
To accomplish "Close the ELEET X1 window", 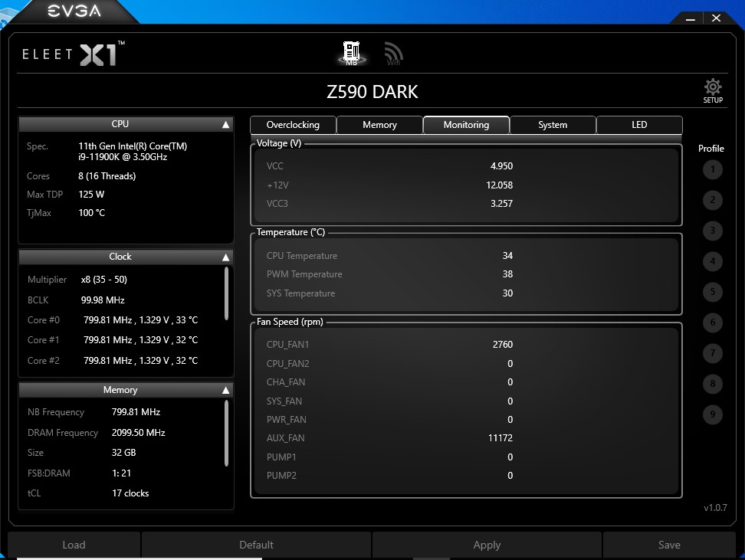I will point(716,18).
